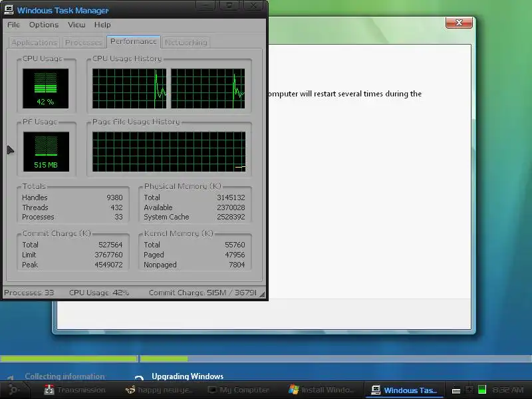Click Physical Memory Available 2370028
Screen dimensions: 532x399
point(231,207)
